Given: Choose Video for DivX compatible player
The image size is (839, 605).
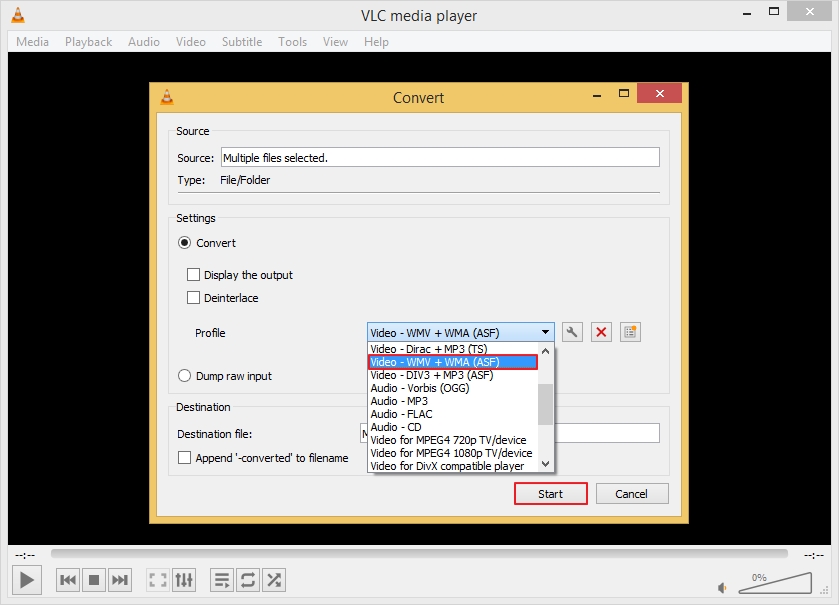Looking at the screenshot, I should click(453, 465).
